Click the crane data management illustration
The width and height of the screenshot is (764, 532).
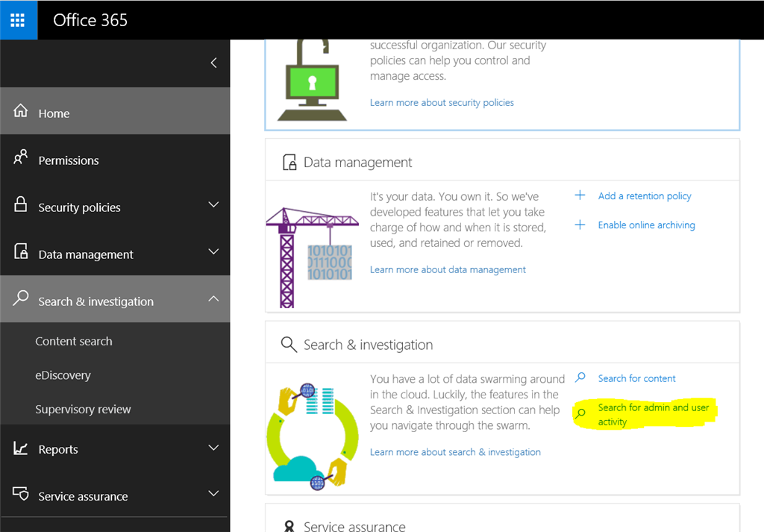tap(312, 258)
